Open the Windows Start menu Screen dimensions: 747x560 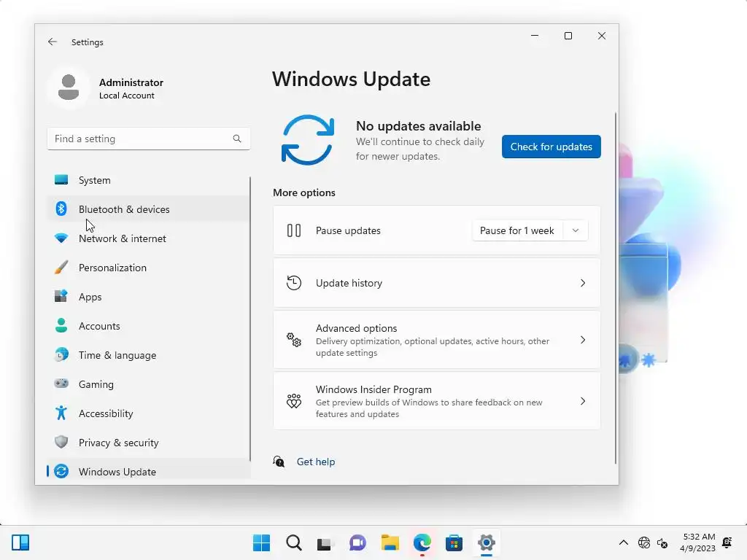[261, 542]
